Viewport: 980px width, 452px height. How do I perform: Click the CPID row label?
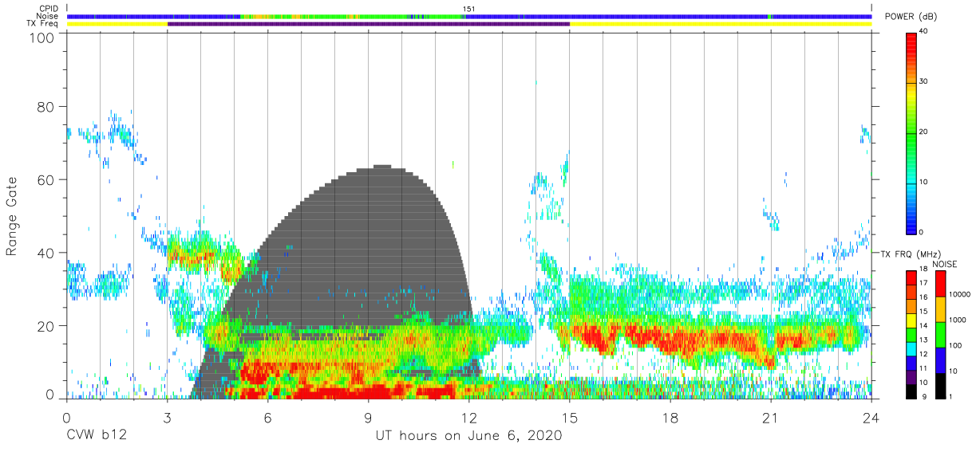coord(48,9)
